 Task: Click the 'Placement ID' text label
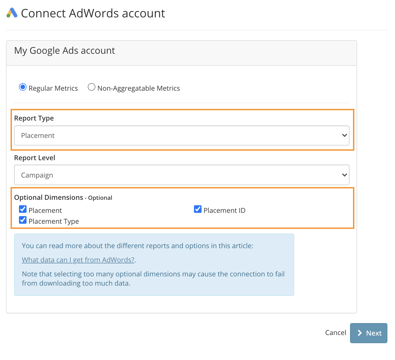pyautogui.click(x=224, y=210)
